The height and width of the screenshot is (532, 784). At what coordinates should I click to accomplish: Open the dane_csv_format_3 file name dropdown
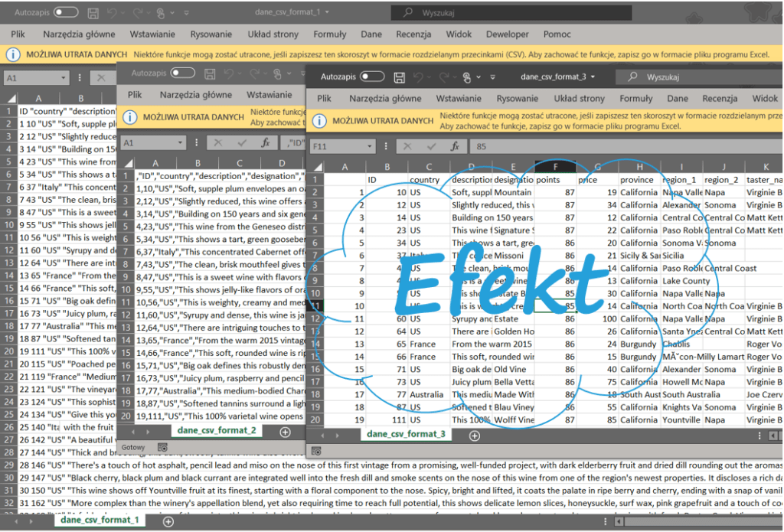coord(593,77)
